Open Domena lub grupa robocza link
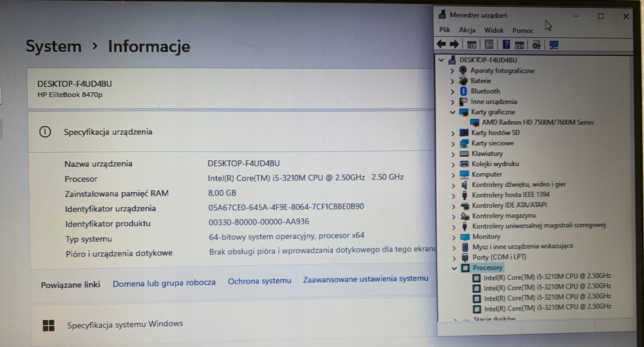 click(164, 283)
